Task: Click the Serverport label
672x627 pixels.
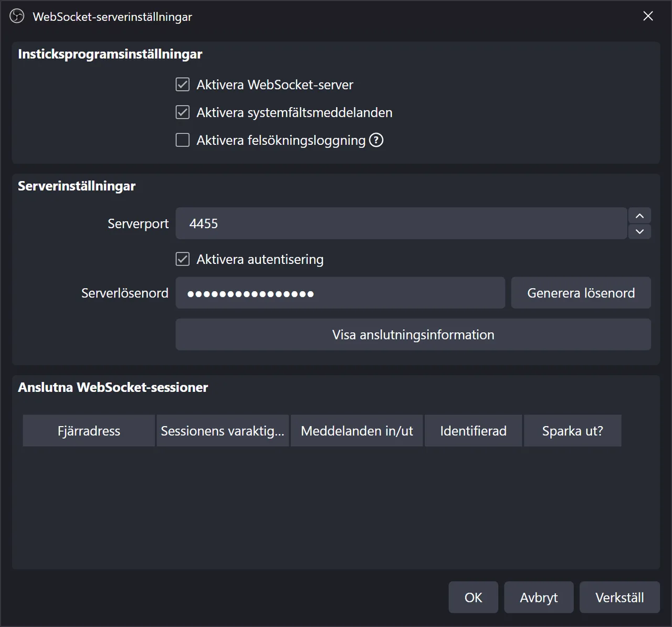Action: 138,224
